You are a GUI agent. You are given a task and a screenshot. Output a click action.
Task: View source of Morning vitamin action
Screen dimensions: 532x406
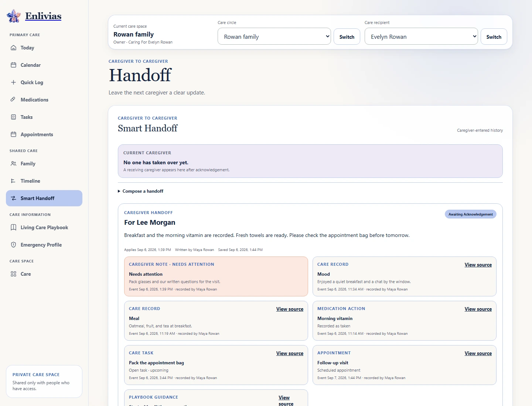click(x=478, y=309)
